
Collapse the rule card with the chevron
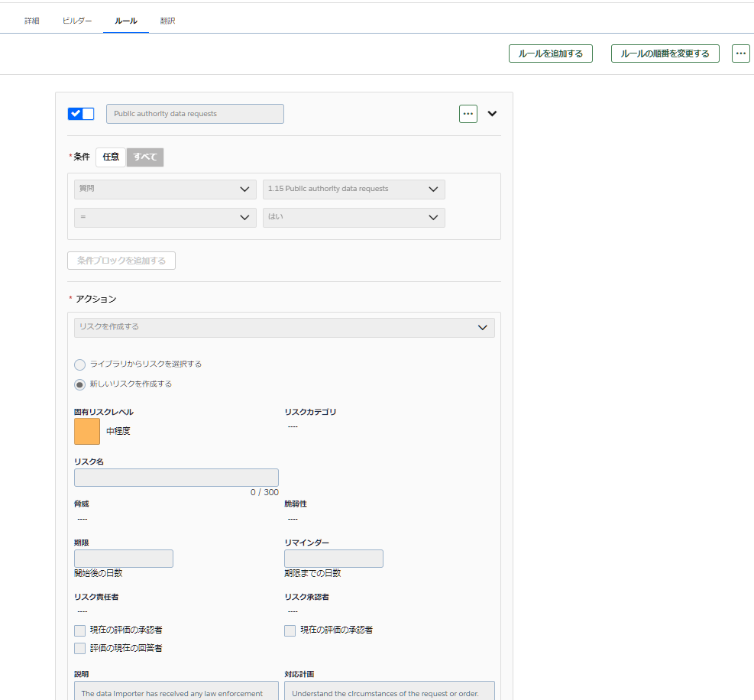(x=492, y=114)
